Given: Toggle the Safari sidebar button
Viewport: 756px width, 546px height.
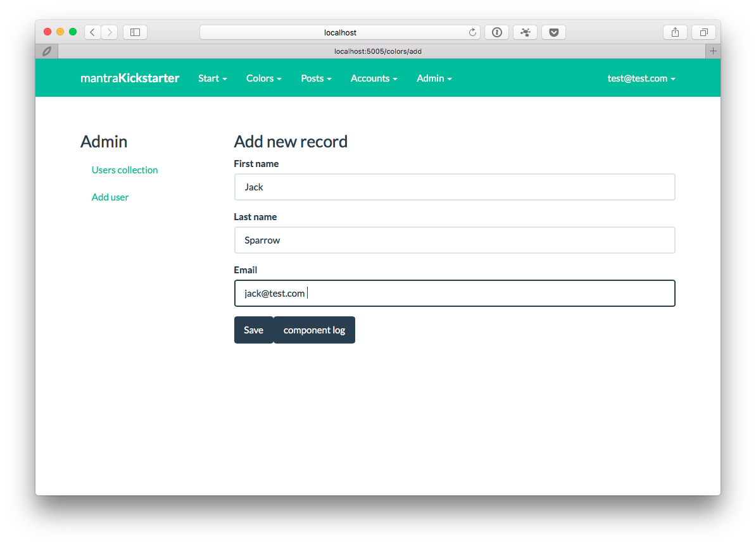Looking at the screenshot, I should pyautogui.click(x=135, y=32).
